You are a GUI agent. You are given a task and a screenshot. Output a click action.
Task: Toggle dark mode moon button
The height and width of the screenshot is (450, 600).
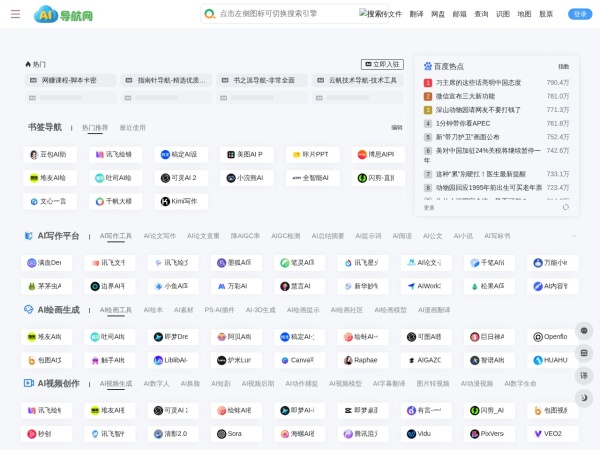tap(584, 398)
